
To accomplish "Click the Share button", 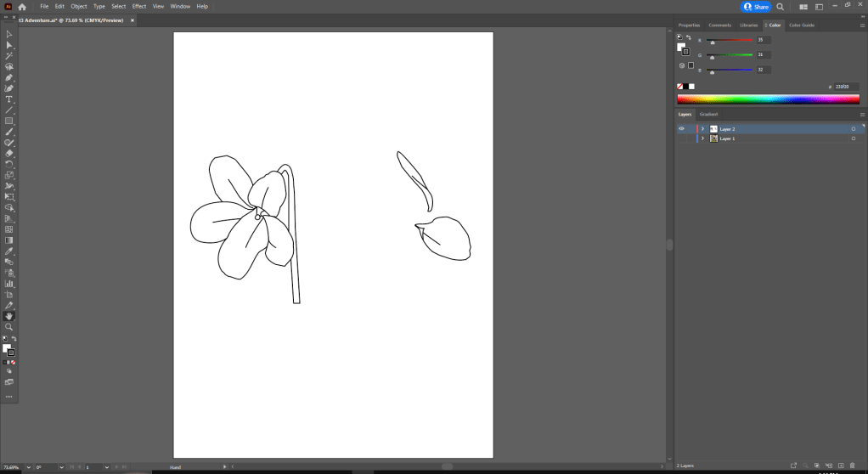I will click(756, 7).
